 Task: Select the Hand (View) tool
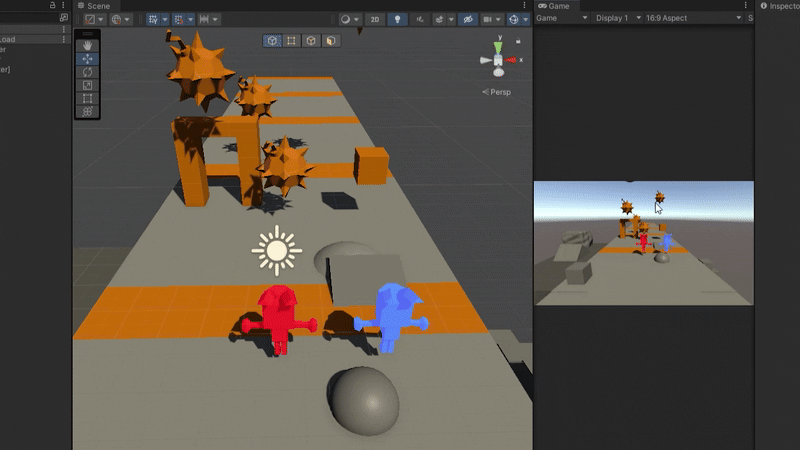click(x=87, y=45)
